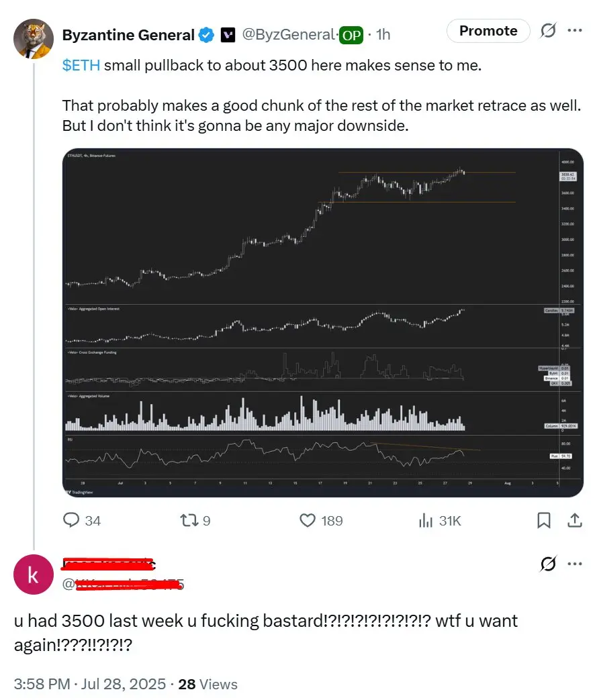This screenshot has width=597, height=700.
Task: Open the ETH chart image
Action: [322, 322]
